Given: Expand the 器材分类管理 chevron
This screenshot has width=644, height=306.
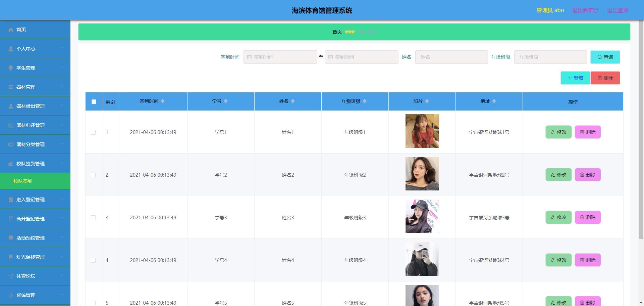Looking at the screenshot, I should click(62, 144).
